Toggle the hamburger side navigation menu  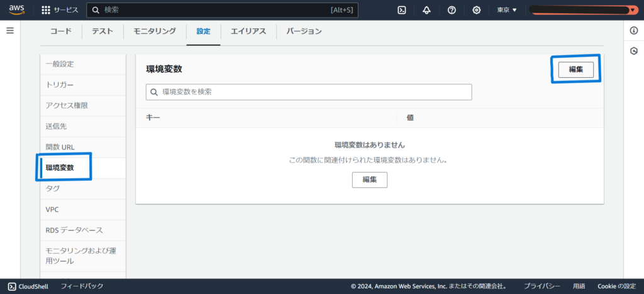[x=10, y=31]
